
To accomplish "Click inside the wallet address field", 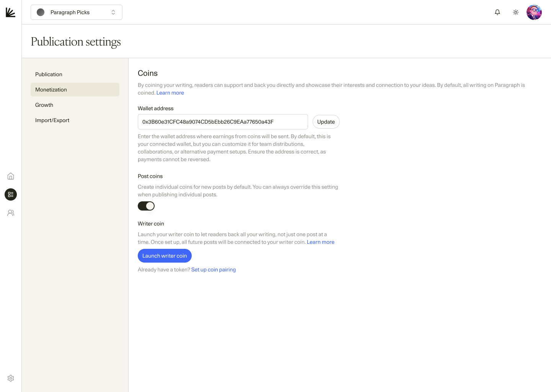I will (223, 121).
